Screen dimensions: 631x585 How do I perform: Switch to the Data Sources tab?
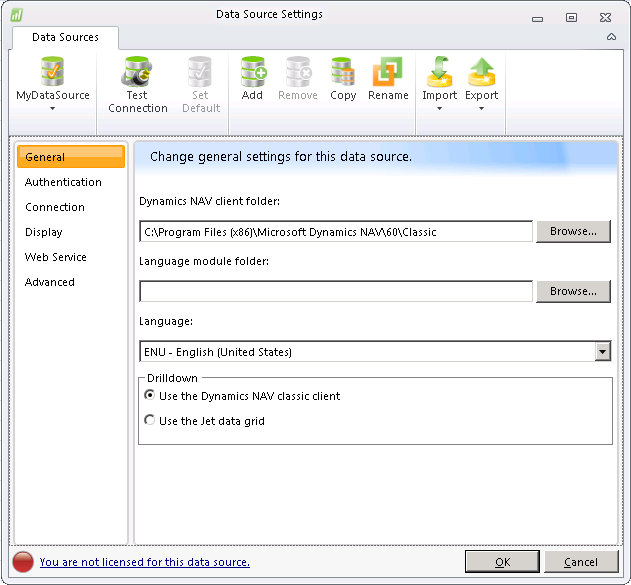point(65,37)
